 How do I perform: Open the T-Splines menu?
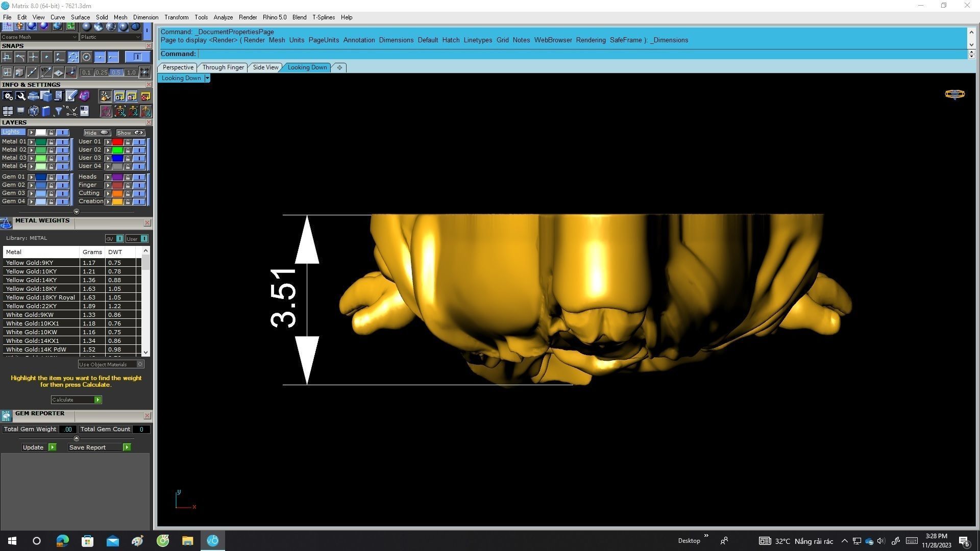[323, 17]
